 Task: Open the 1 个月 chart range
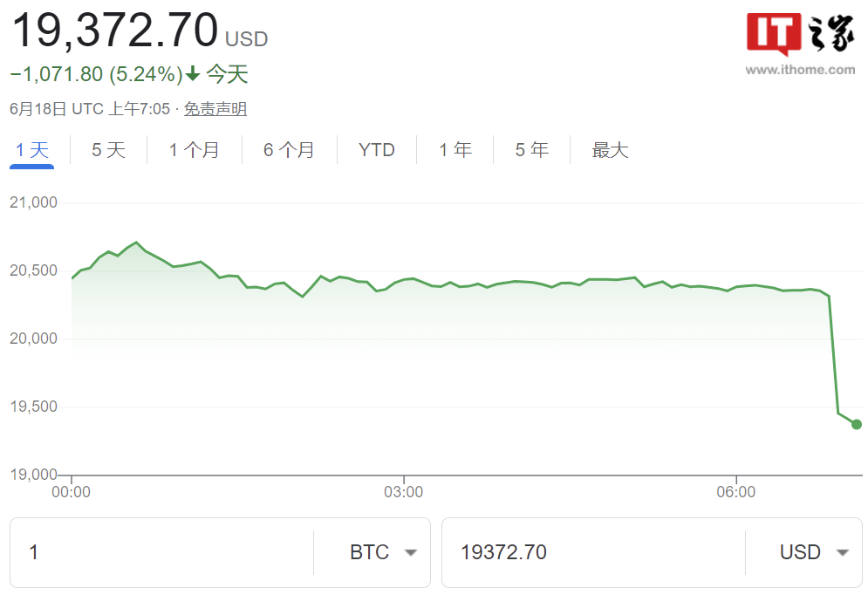tap(194, 150)
